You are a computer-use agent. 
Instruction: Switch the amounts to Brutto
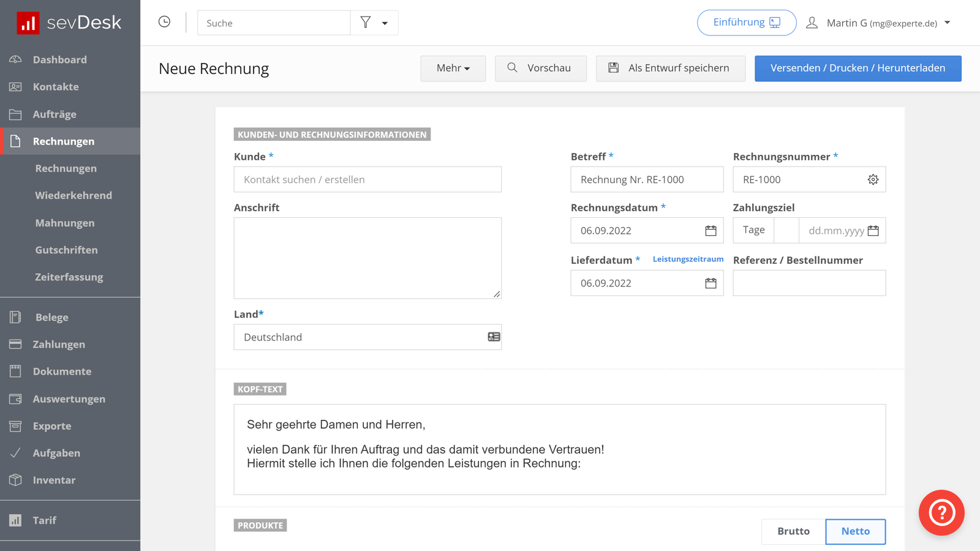(793, 531)
